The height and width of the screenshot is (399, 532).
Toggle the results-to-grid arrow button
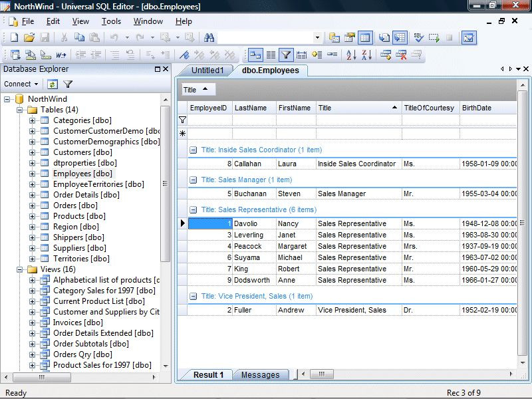[400, 37]
